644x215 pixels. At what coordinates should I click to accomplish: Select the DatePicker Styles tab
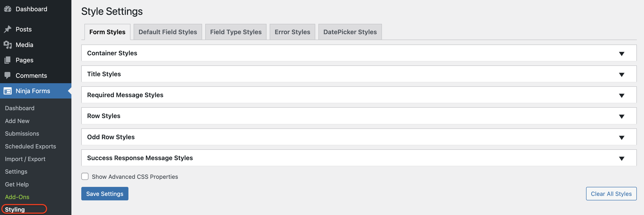click(x=350, y=32)
